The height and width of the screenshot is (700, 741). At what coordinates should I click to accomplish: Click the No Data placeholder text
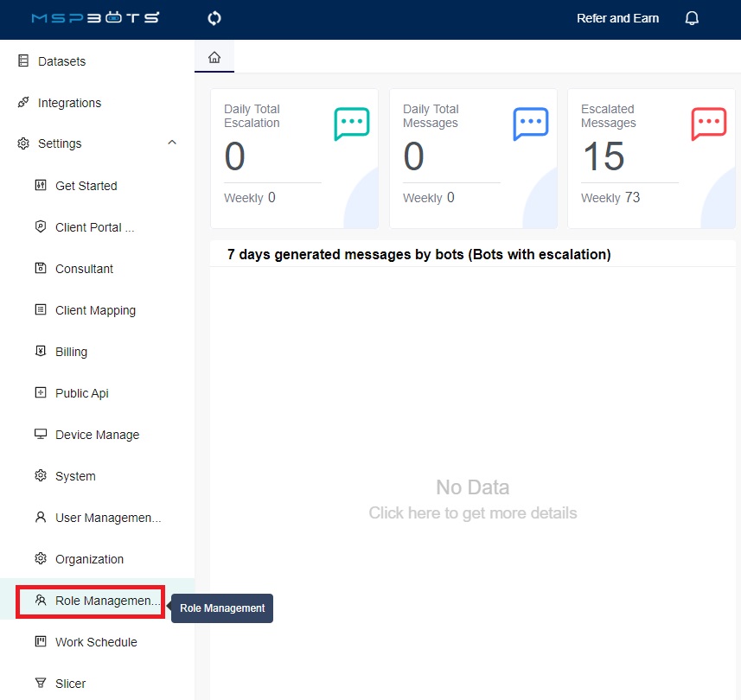coord(473,487)
